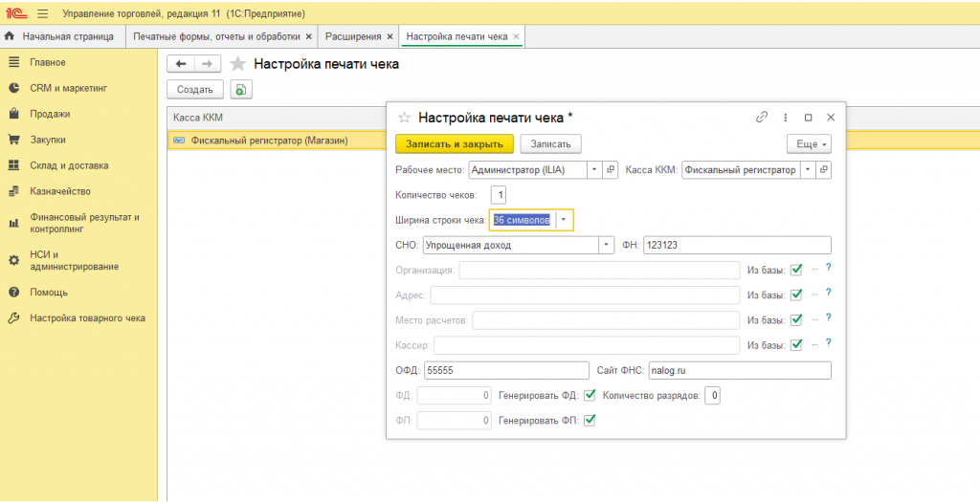Viewport: 980px width, 502px height.
Task: Click the 1C logo icon
Action: click(15, 13)
